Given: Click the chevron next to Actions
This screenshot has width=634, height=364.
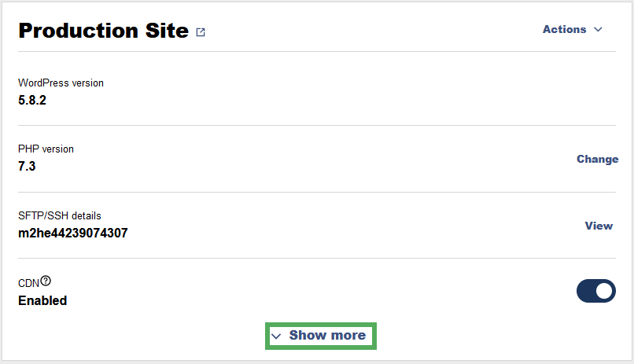Looking at the screenshot, I should [598, 30].
